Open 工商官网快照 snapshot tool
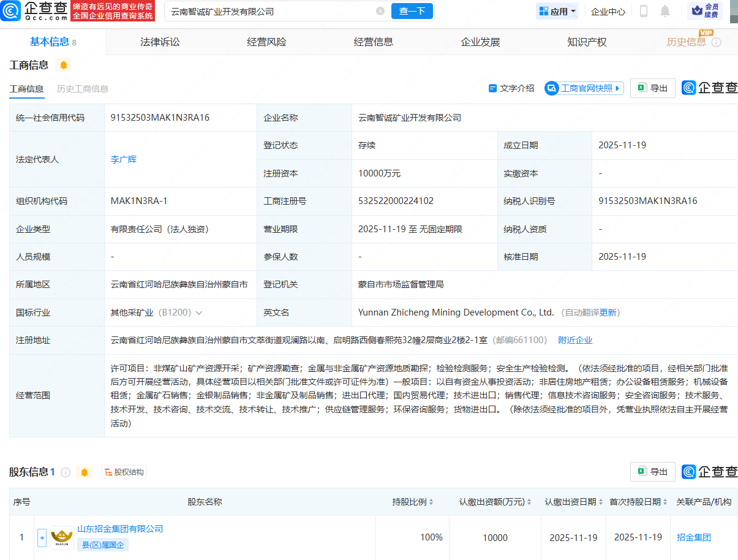The height and width of the screenshot is (560, 738). pyautogui.click(x=582, y=88)
